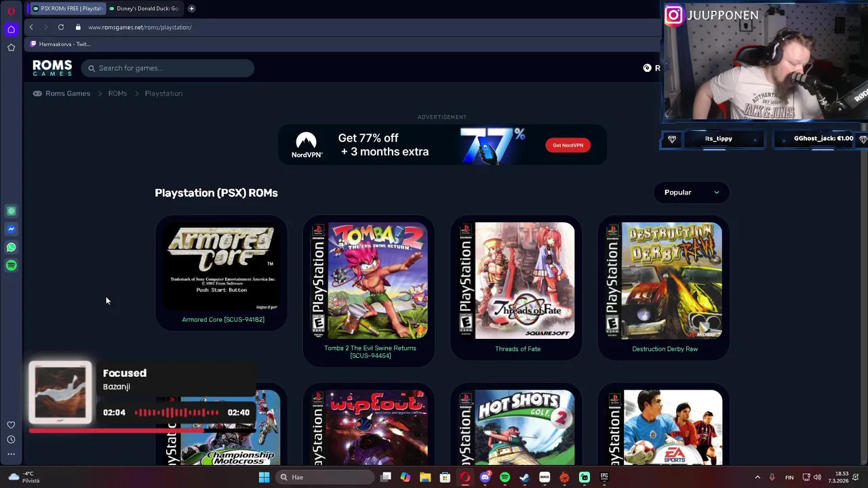Click the Playstation (PSX) ROMs heading

(x=216, y=193)
